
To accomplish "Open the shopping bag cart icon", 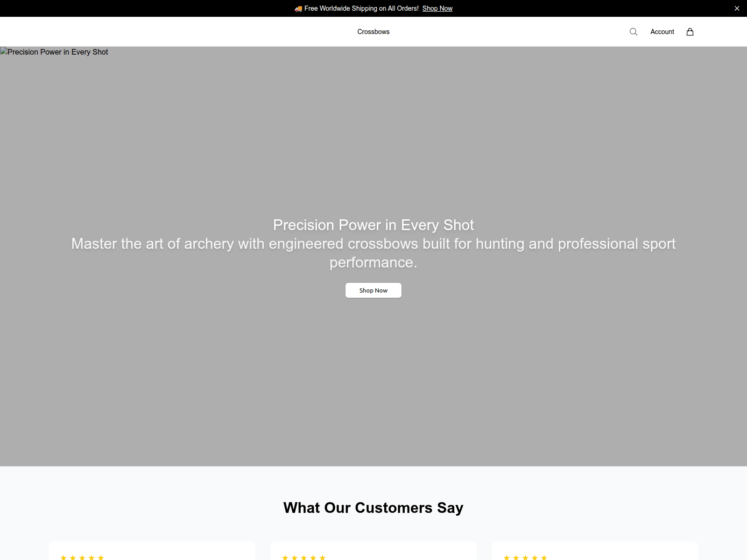I will point(690,32).
